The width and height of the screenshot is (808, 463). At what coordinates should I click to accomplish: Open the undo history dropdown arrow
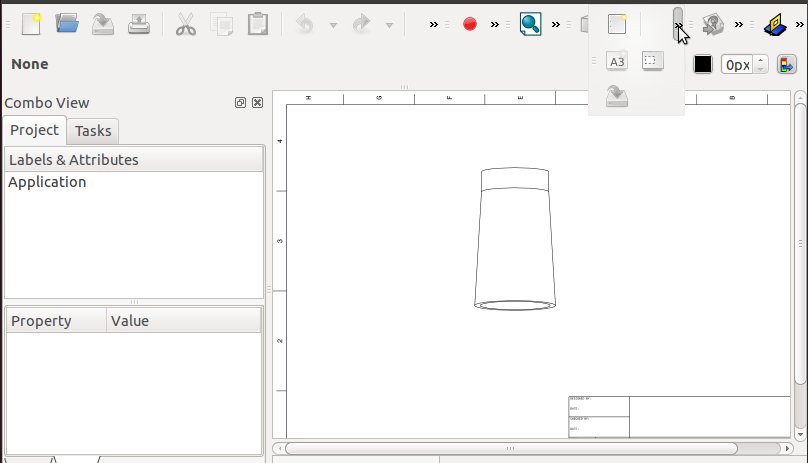[x=333, y=25]
